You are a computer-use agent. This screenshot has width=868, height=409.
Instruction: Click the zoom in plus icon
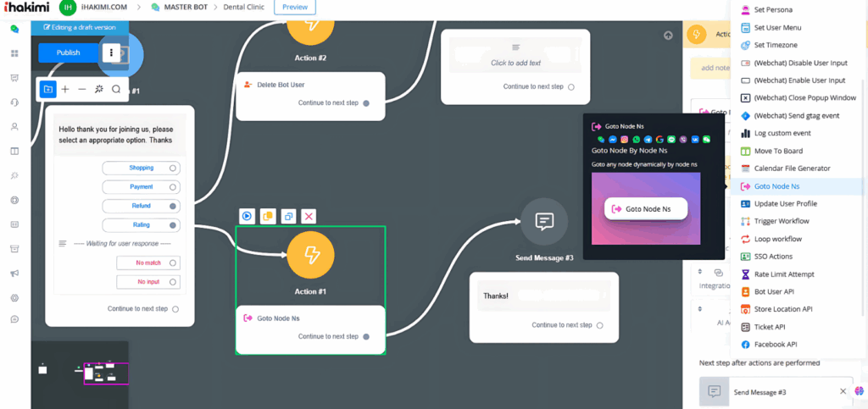point(65,89)
